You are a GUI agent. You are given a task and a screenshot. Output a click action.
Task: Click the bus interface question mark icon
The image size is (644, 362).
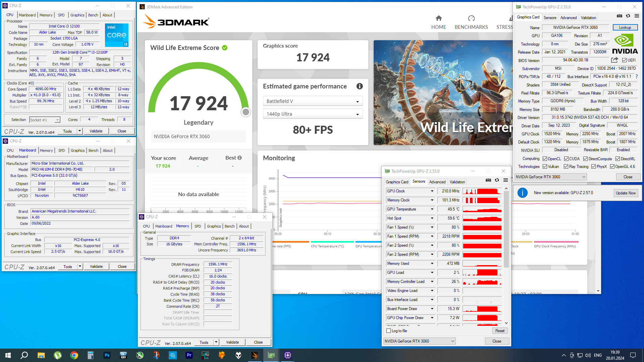coord(636,76)
